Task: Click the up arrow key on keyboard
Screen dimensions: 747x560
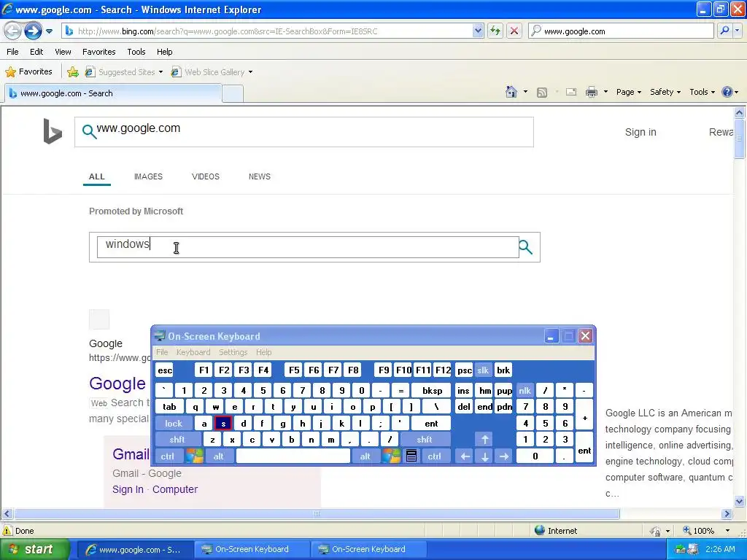Action: coord(485,440)
